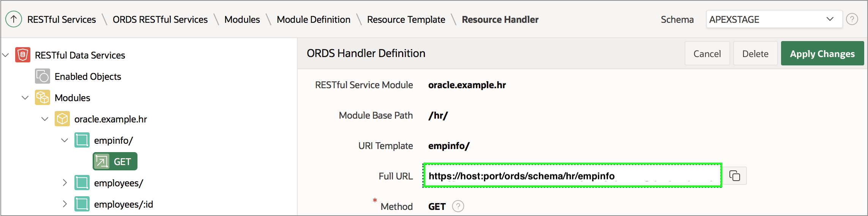Expand the employees/:id template node
This screenshot has height=216, width=868.
[65, 204]
